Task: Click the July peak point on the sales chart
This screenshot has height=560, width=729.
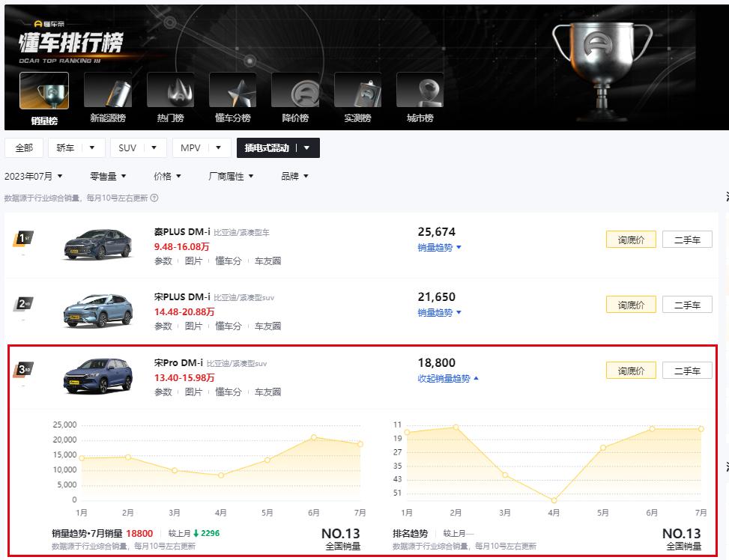Action: pos(359,444)
